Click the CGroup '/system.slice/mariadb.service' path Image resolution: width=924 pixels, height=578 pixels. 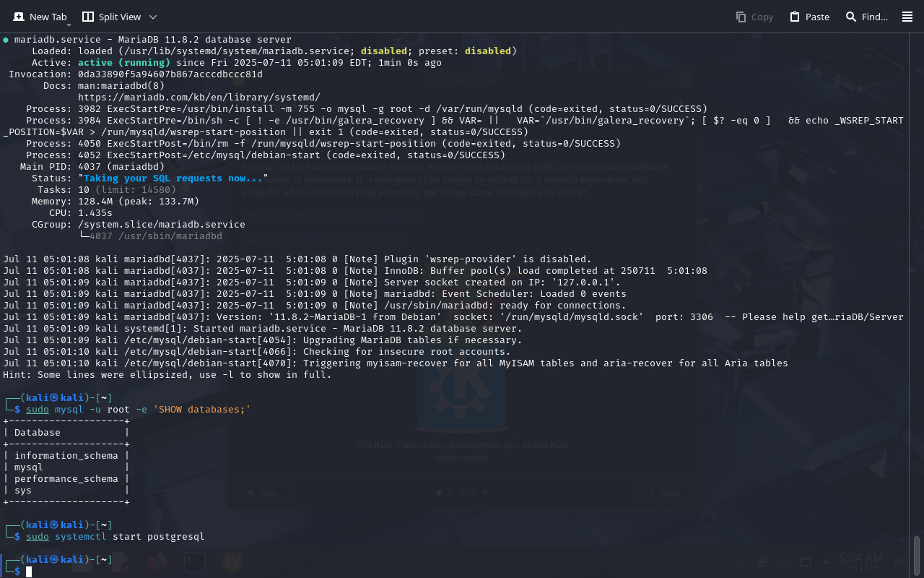162,225
